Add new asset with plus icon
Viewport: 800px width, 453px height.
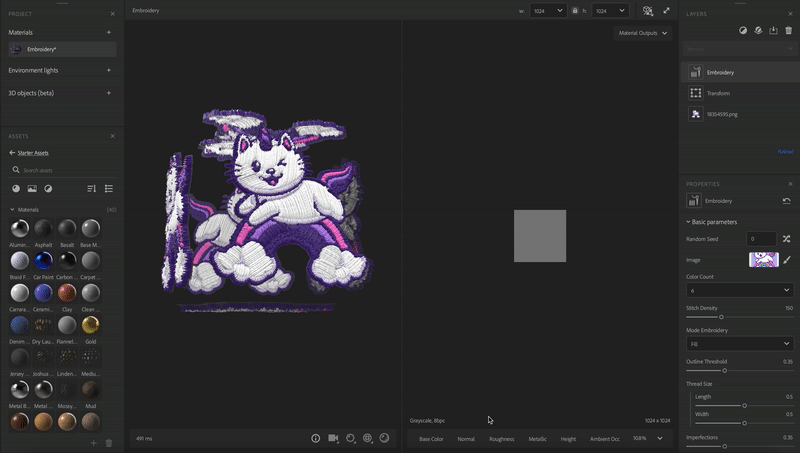click(x=93, y=443)
